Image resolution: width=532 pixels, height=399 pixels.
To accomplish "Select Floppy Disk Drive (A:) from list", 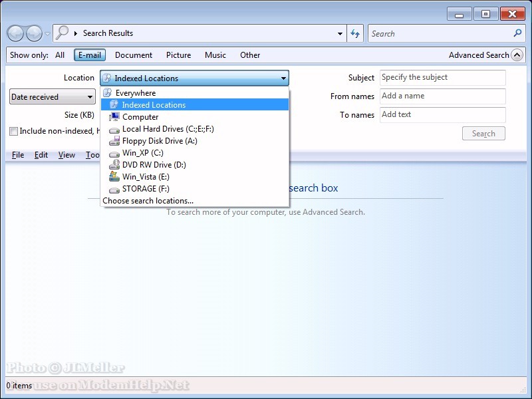I will pos(160,141).
